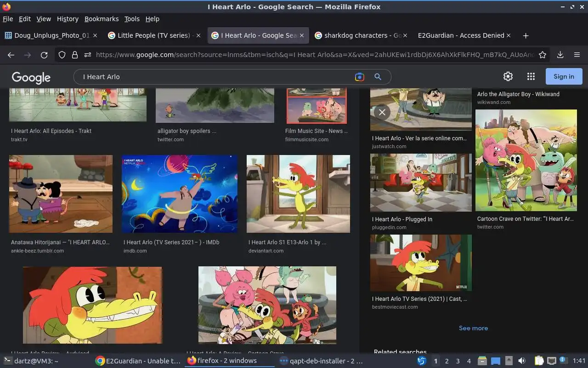Switch to the Doug_Unplugs_Photo tab
Screen dimensions: 588x368
[51, 35]
